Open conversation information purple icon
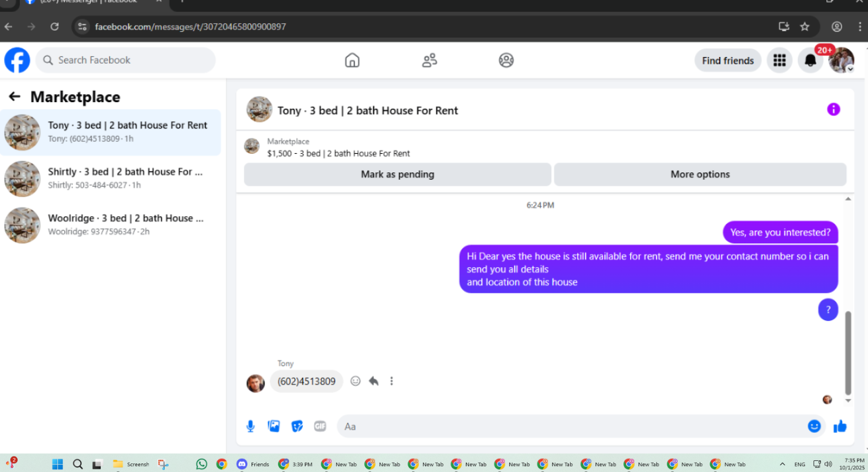 [834, 109]
